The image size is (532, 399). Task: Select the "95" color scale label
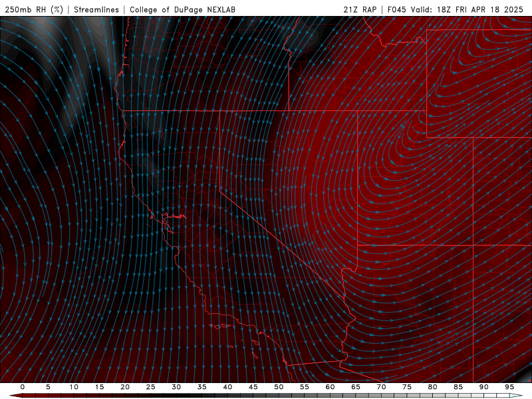[x=509, y=387]
